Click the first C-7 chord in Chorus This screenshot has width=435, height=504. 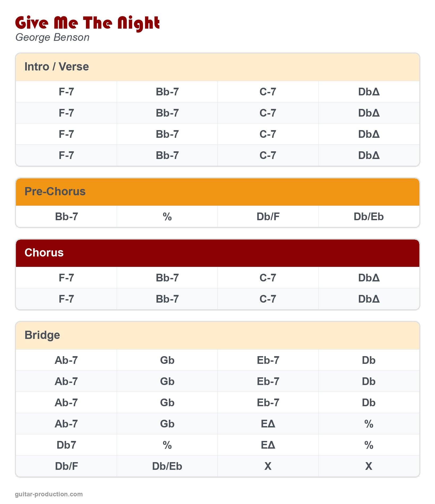[268, 278]
